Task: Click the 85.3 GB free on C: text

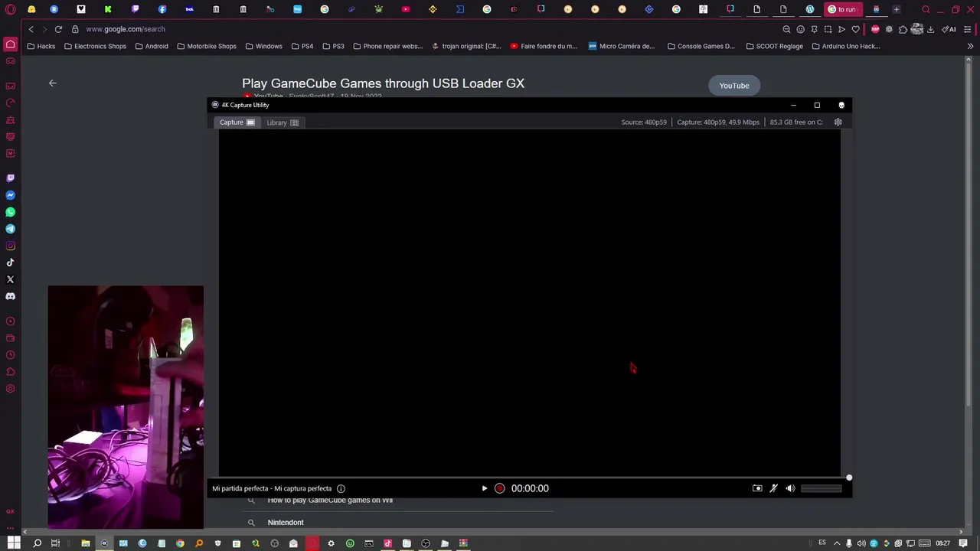Action: click(x=796, y=122)
